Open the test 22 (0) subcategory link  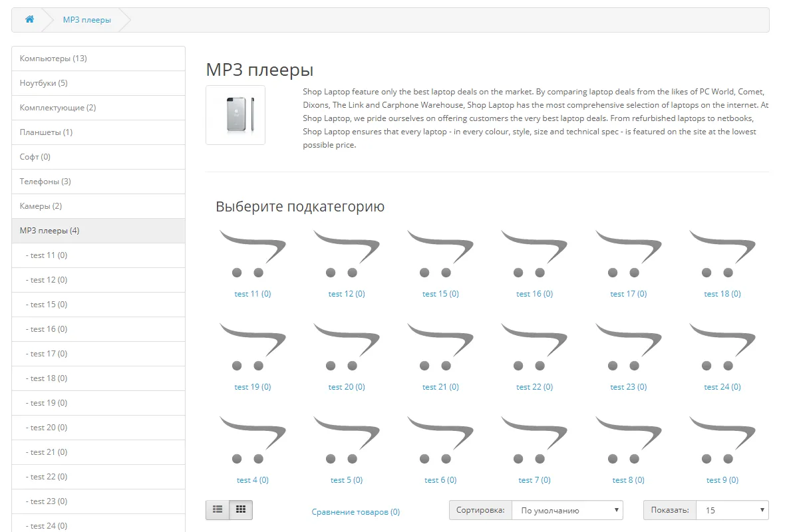point(534,386)
